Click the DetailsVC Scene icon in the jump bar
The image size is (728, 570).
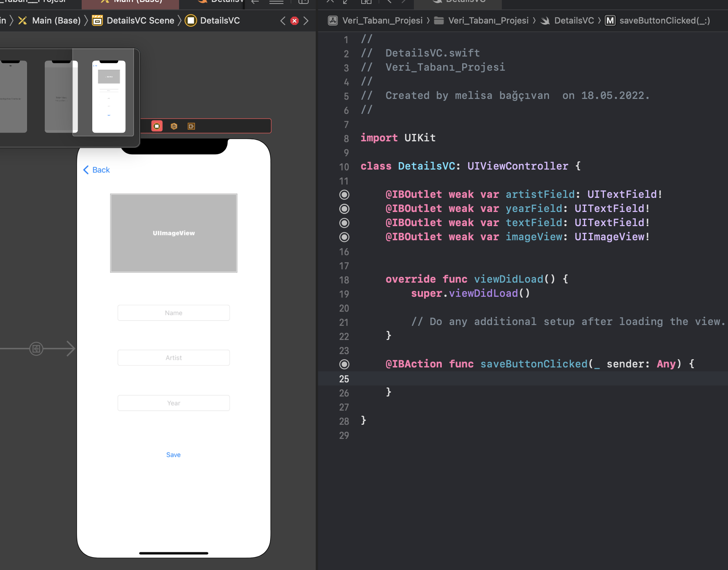(97, 20)
